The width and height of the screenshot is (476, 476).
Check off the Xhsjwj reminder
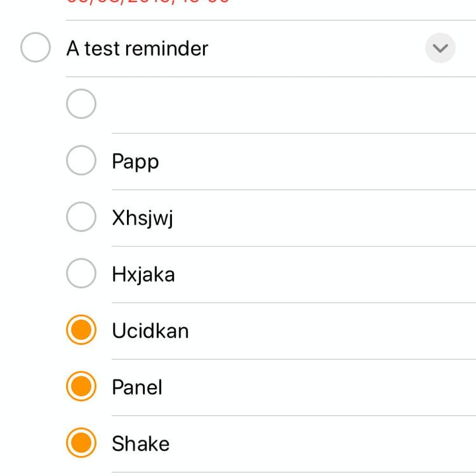pyautogui.click(x=81, y=218)
